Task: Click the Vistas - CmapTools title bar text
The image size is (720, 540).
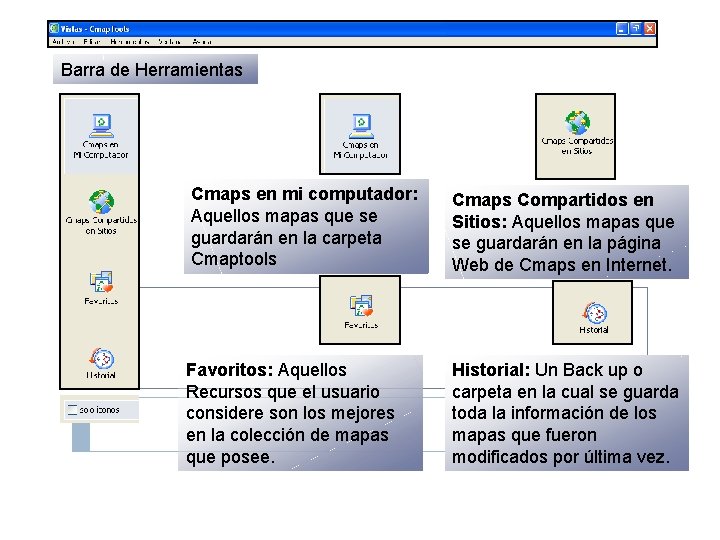Action: (95, 29)
